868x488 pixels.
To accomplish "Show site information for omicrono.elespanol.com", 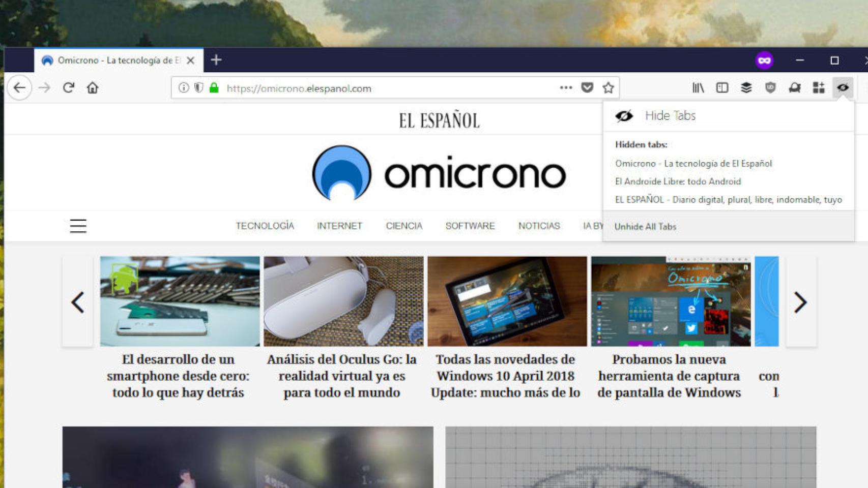I will tap(184, 88).
